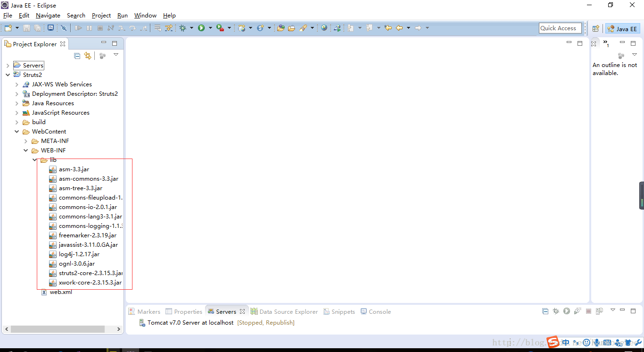Screen dimensions: 644x352
Task: Expand the Java Resources node
Action: (x=17, y=103)
